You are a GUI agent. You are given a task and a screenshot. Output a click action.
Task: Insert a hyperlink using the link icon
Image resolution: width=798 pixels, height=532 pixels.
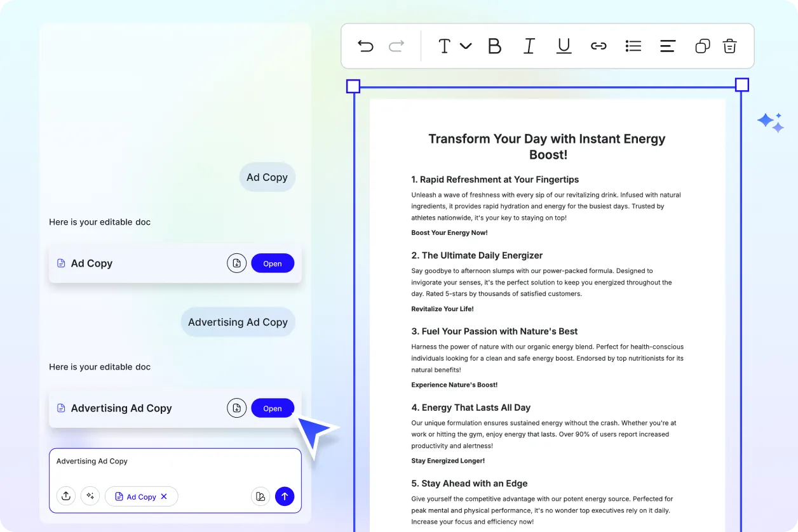(x=598, y=46)
